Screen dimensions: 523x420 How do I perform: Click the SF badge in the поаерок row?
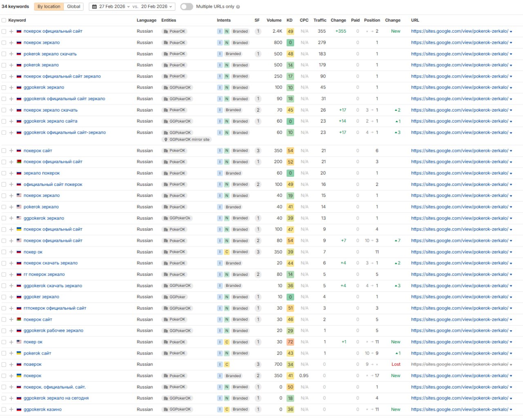pyautogui.click(x=258, y=364)
